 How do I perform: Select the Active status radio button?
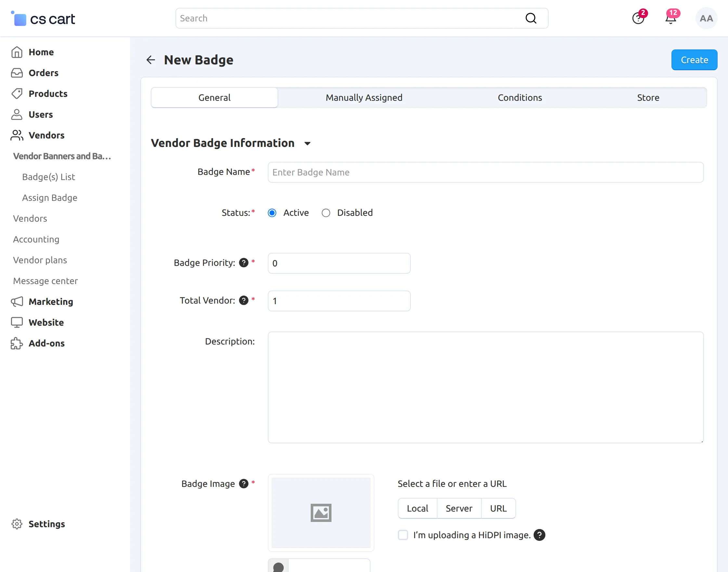(272, 213)
